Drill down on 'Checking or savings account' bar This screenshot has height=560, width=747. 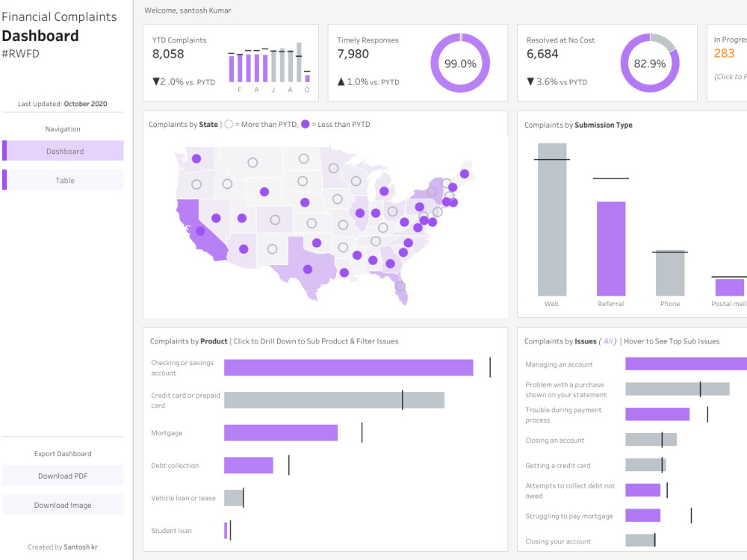click(347, 367)
